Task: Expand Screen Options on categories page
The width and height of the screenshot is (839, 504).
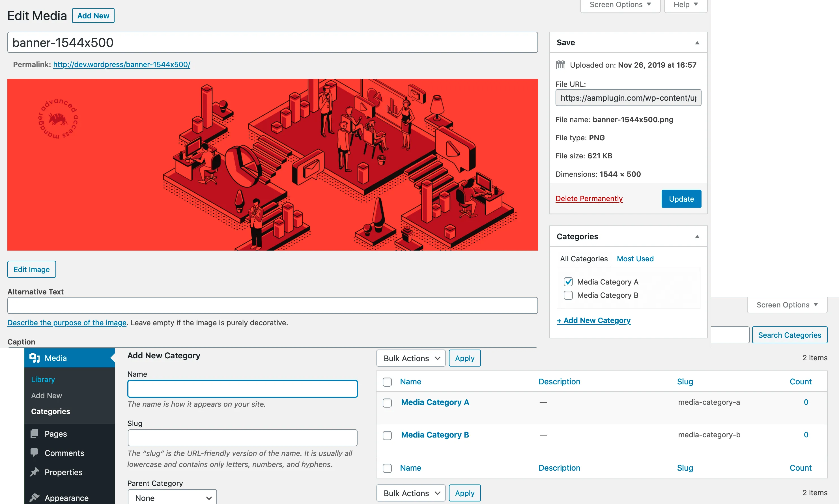Action: pyautogui.click(x=787, y=305)
